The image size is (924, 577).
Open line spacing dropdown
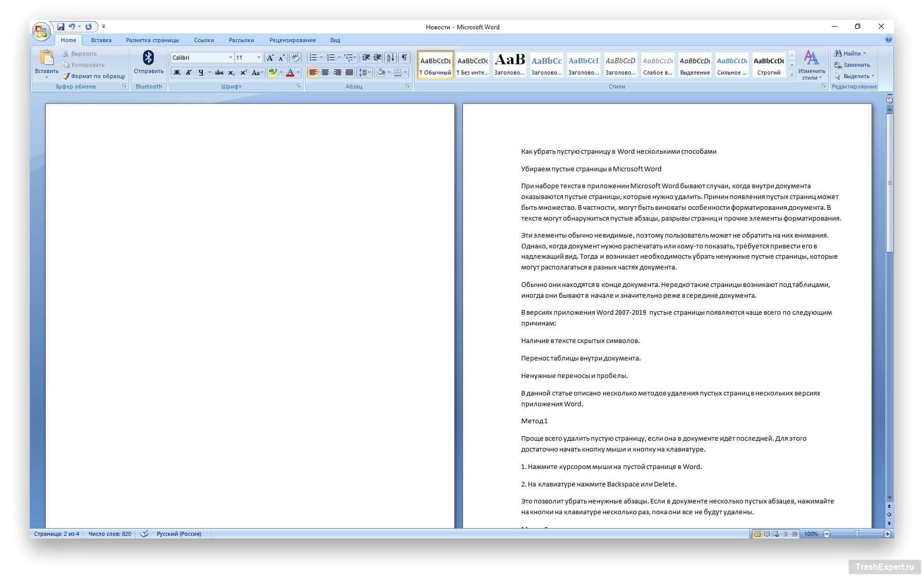[364, 73]
